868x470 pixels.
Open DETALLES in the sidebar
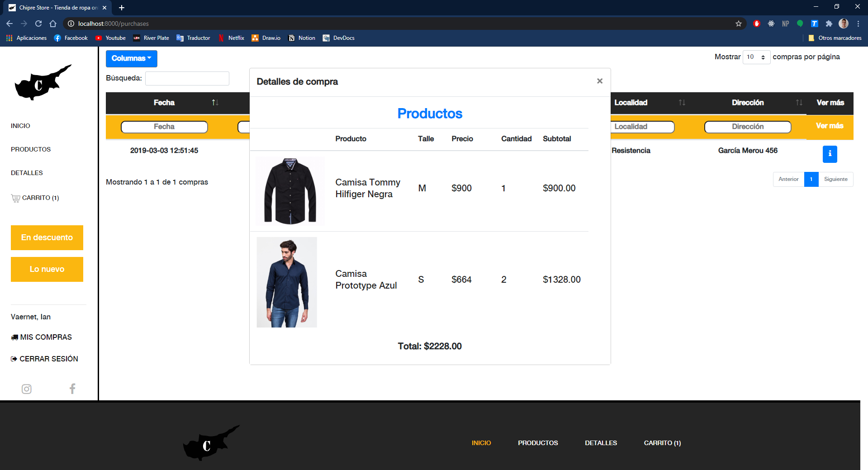(x=27, y=173)
